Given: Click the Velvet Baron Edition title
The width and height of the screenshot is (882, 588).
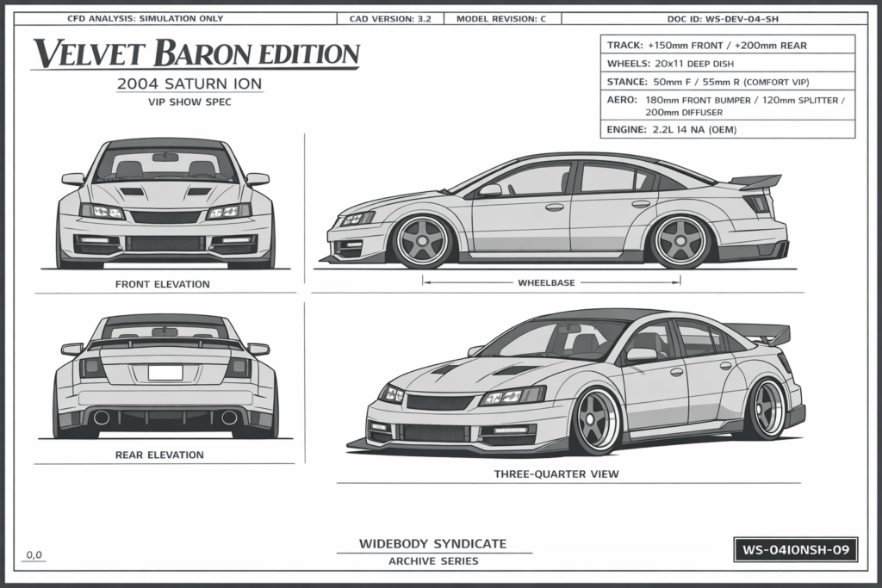Looking at the screenshot, I should pyautogui.click(x=196, y=53).
